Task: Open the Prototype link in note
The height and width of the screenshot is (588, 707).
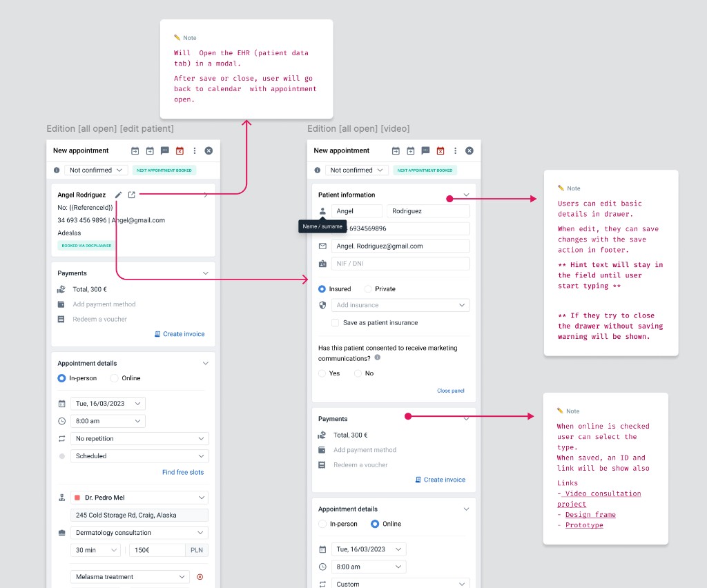Action: coord(584,525)
